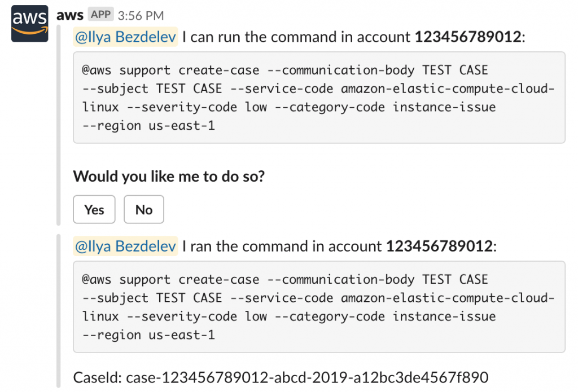Select the first create-case command code block
Screen dimensions: 578x392
point(319,98)
